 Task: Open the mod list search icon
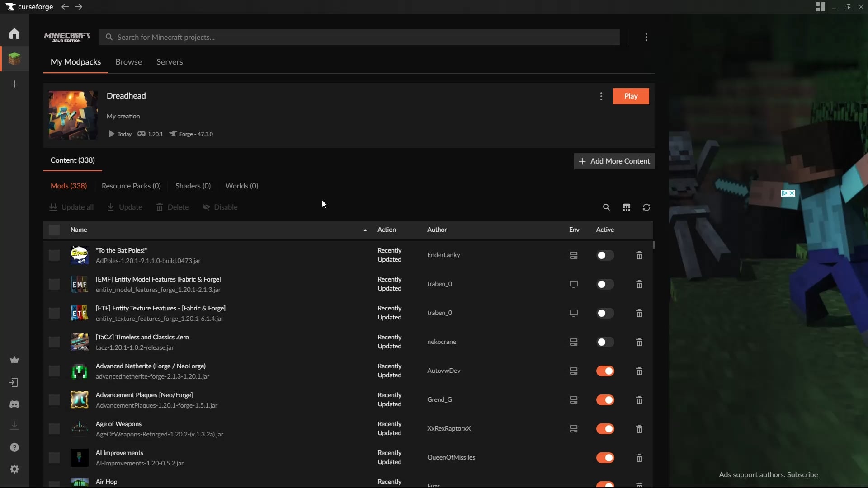606,207
